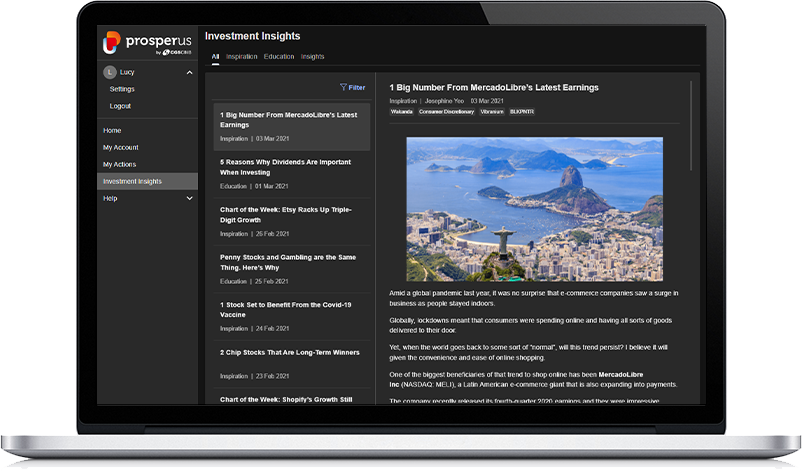Screen dimensions: 802x471
Task: Click the Lucy username label
Action: coord(127,72)
